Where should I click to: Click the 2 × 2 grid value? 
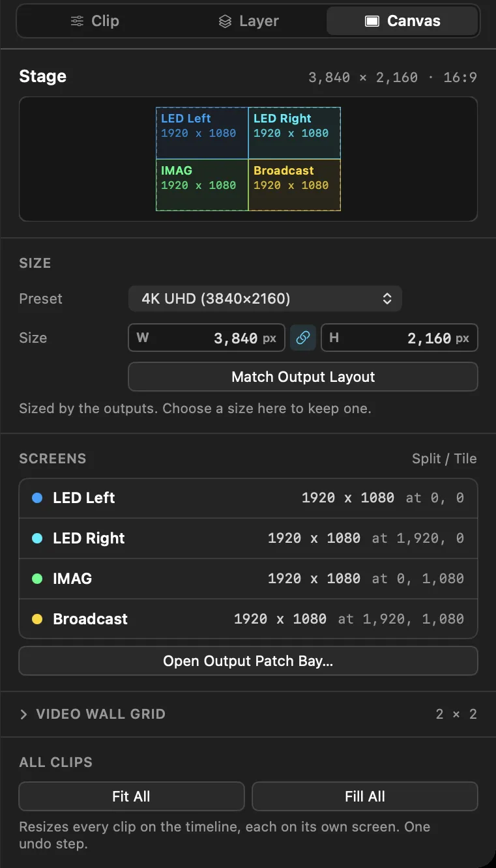(456, 714)
